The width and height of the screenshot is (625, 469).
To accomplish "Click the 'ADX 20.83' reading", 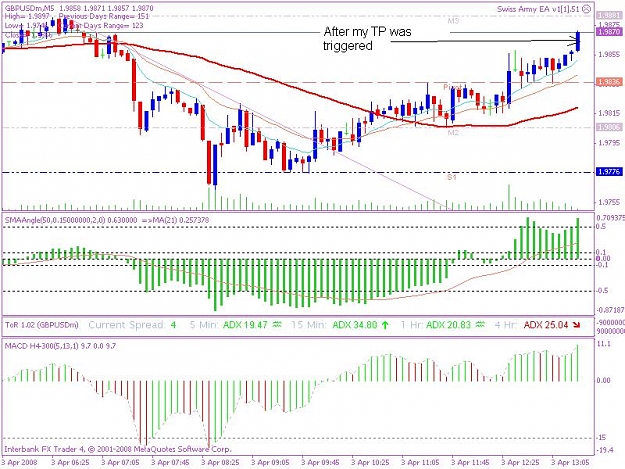I will click(x=449, y=325).
